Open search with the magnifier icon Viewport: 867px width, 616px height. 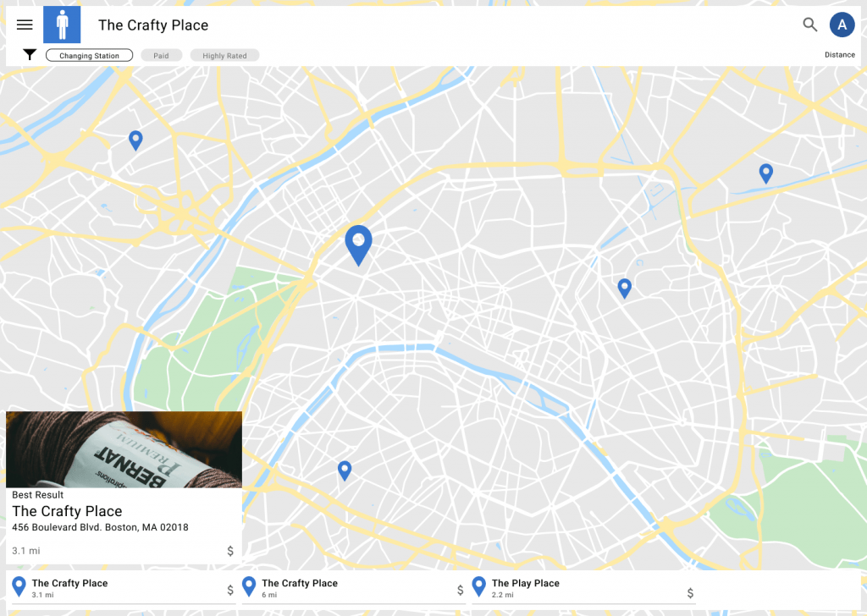(810, 25)
